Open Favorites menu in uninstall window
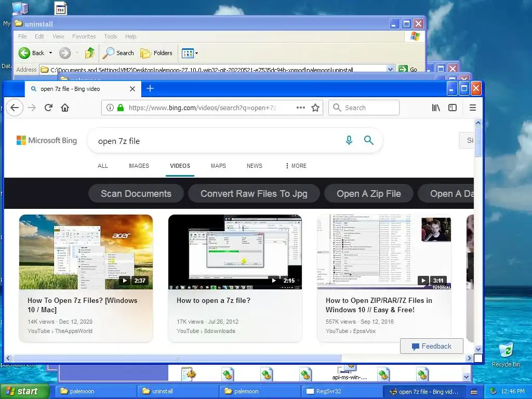The image size is (532, 399). click(84, 36)
